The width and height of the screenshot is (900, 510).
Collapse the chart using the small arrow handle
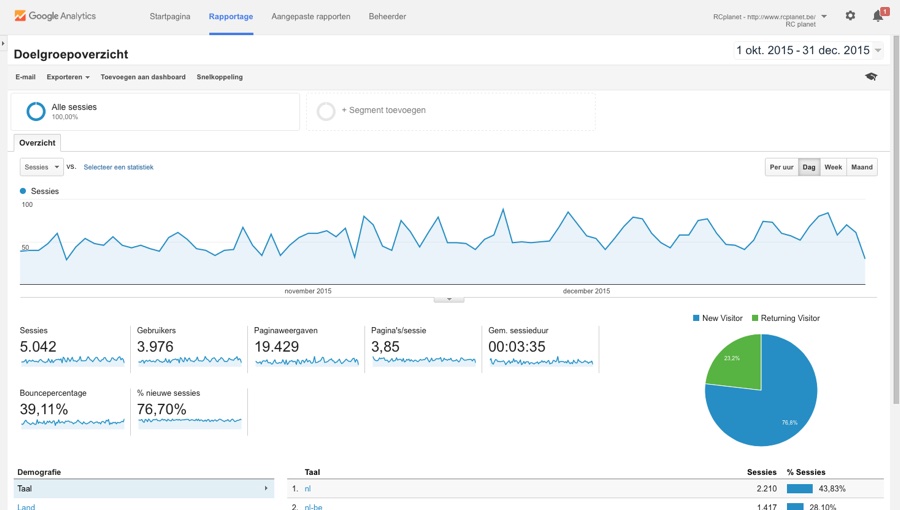point(449,299)
